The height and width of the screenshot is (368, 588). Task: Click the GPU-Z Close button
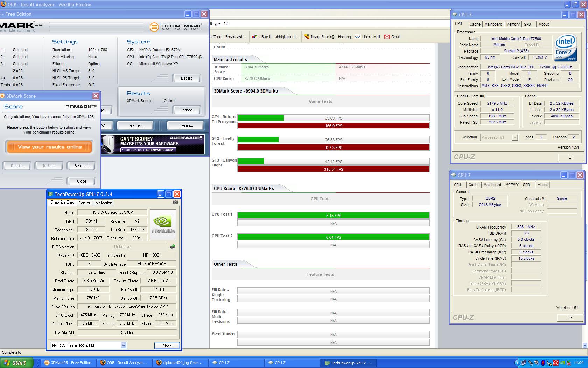167,346
